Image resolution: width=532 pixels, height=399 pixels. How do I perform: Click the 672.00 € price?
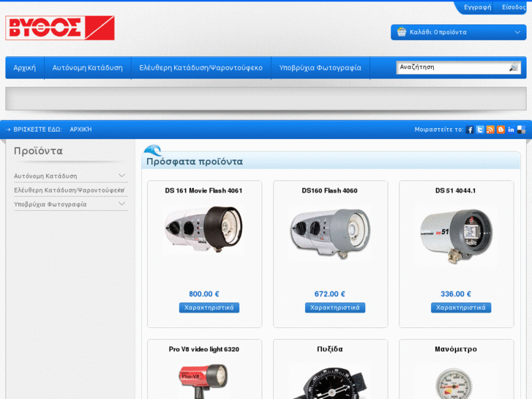click(330, 294)
